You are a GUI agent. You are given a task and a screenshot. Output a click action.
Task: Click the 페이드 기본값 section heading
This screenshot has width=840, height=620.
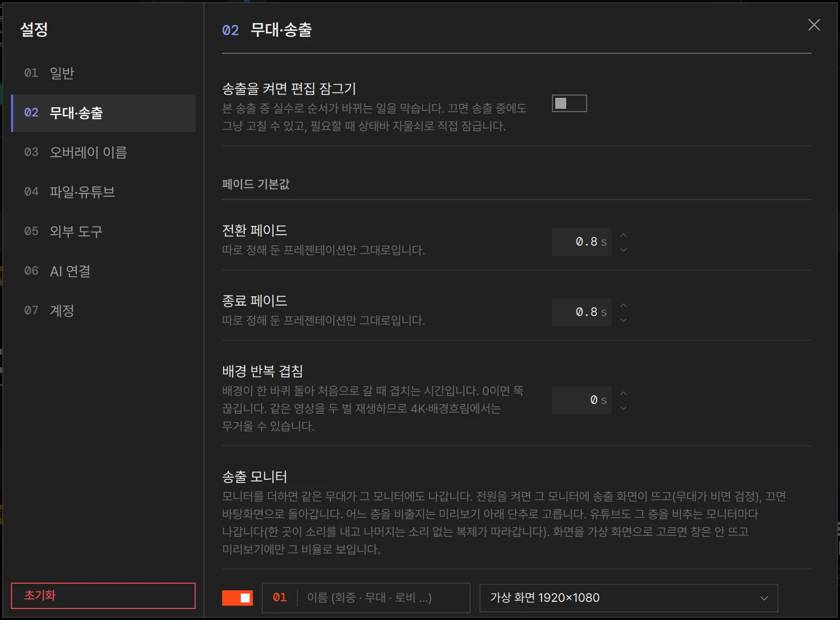pos(256,184)
